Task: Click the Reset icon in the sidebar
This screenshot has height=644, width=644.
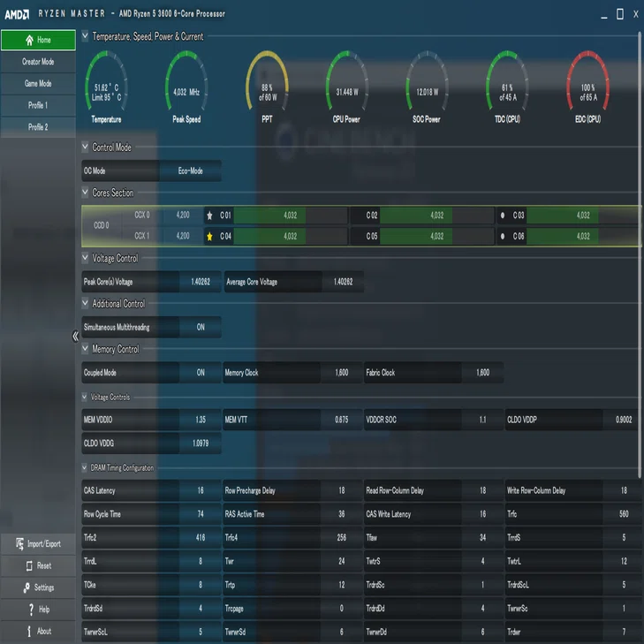Action: [x=29, y=565]
